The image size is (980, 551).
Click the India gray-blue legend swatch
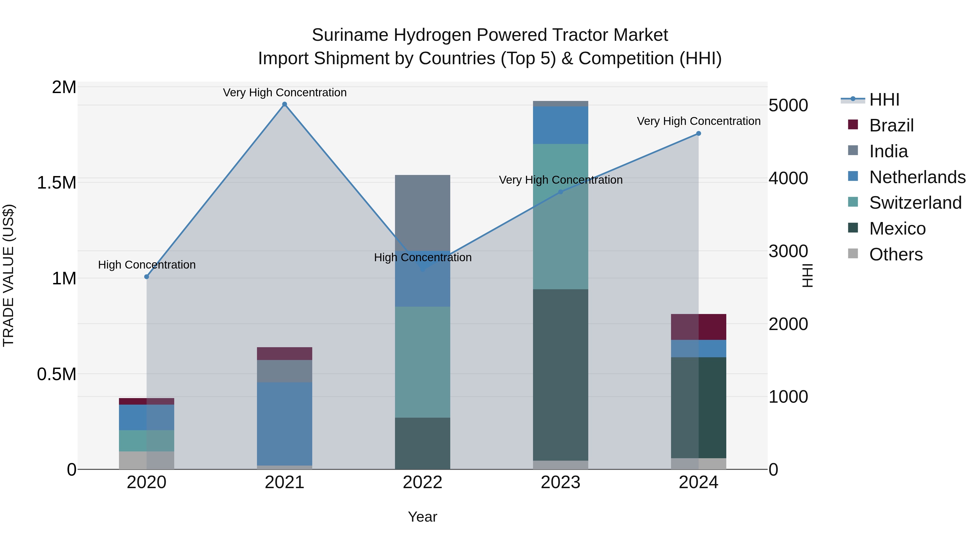853,150
